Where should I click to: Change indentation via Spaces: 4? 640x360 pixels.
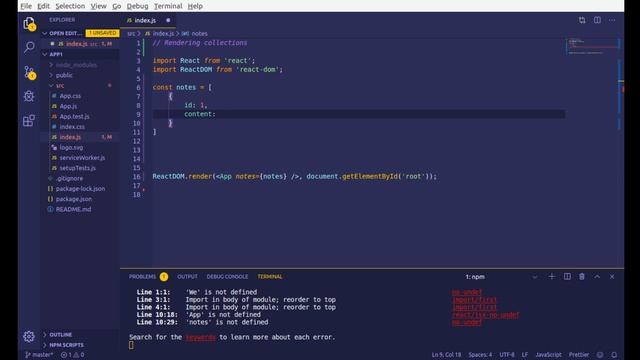tap(480, 355)
